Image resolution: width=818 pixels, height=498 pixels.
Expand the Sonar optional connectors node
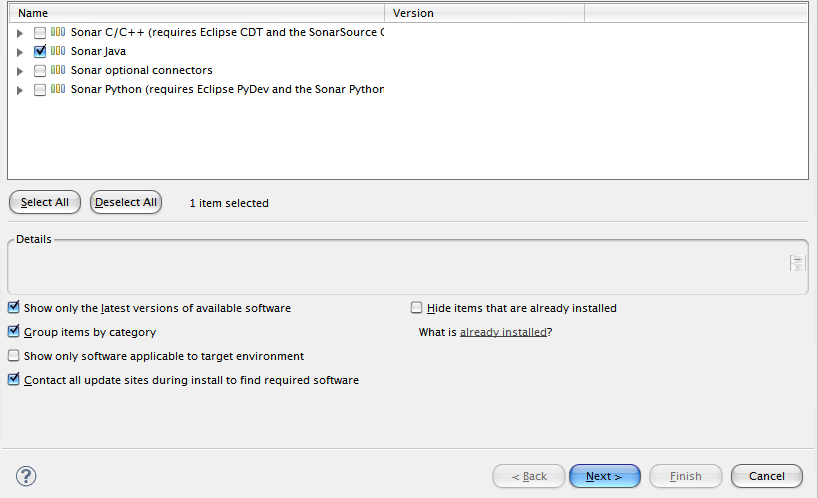click(20, 71)
